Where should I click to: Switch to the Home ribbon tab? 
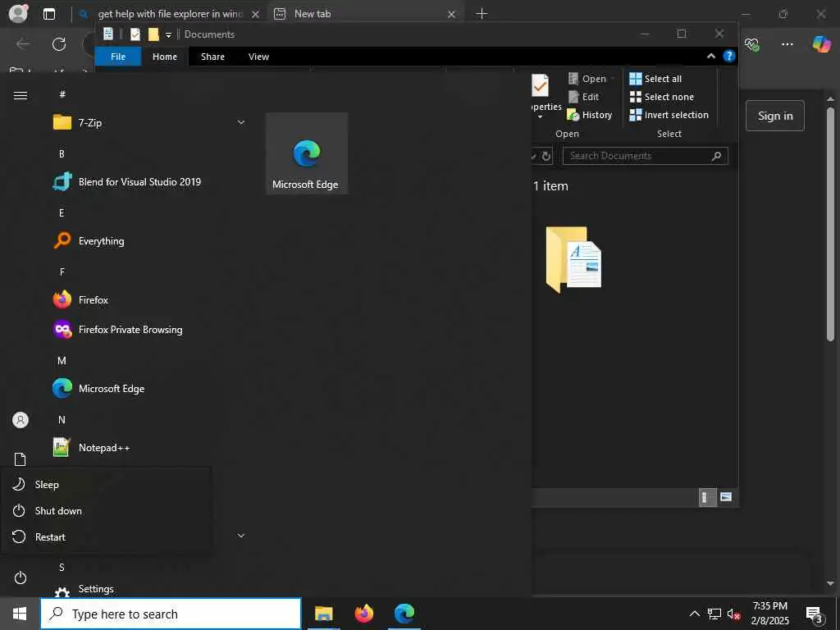pos(164,57)
